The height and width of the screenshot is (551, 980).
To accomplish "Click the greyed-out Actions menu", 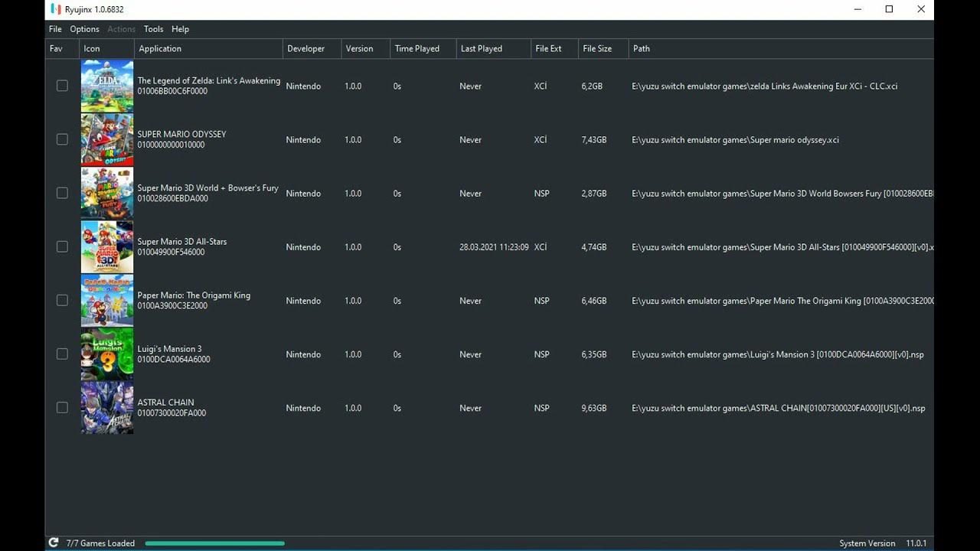I will click(x=121, y=29).
